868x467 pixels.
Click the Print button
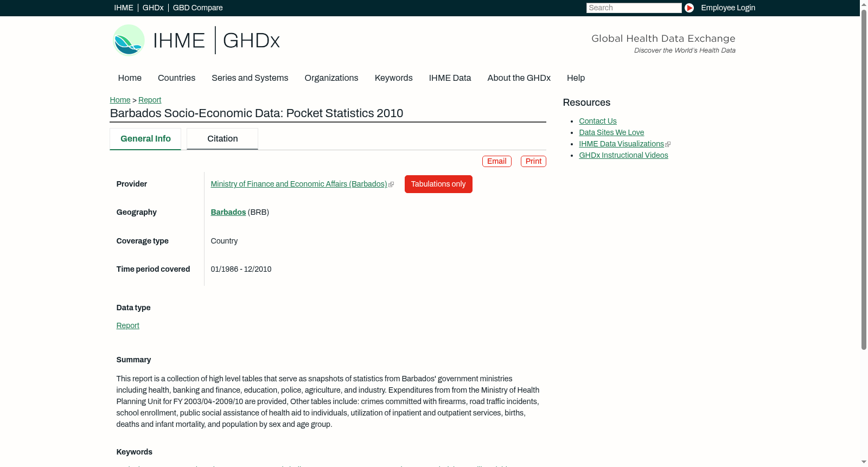pyautogui.click(x=533, y=162)
